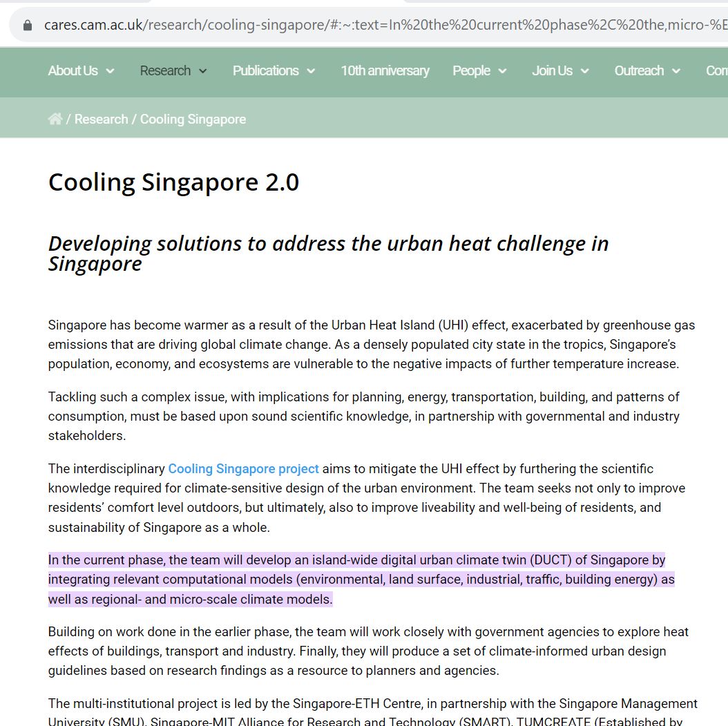Image resolution: width=728 pixels, height=726 pixels.
Task: Click Research in the breadcrumb
Action: coord(102,120)
